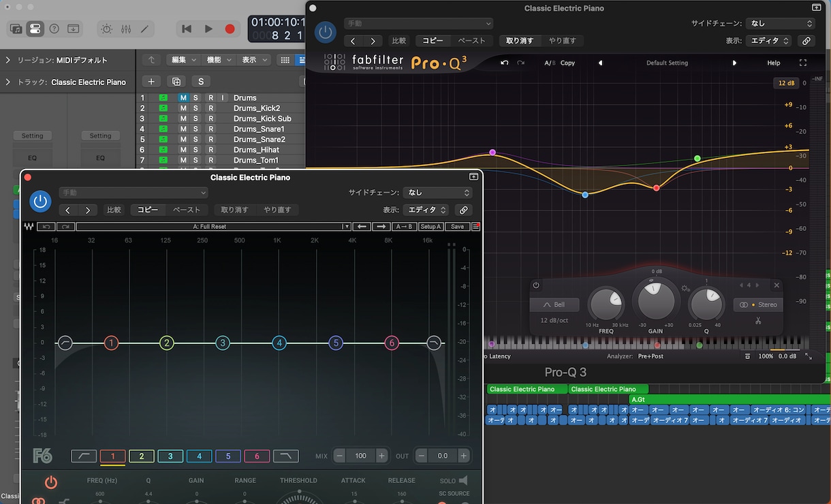Open the Logic editors pencil icon

pyautogui.click(x=144, y=29)
